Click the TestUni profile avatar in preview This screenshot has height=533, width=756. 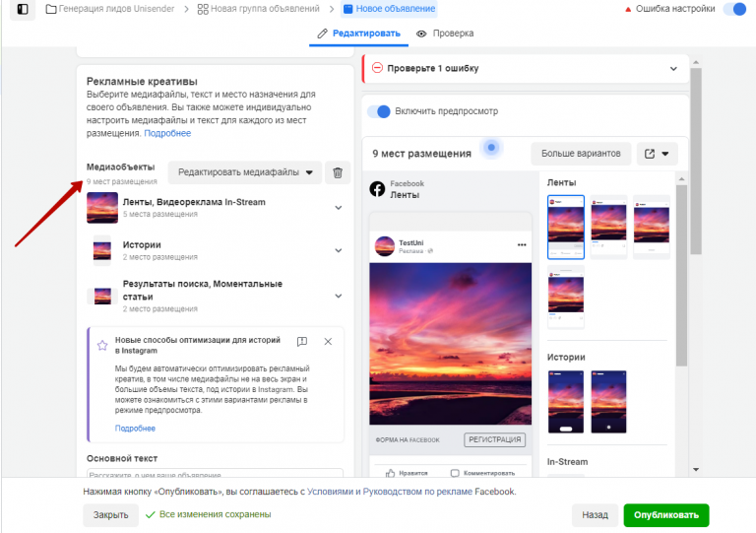point(385,246)
